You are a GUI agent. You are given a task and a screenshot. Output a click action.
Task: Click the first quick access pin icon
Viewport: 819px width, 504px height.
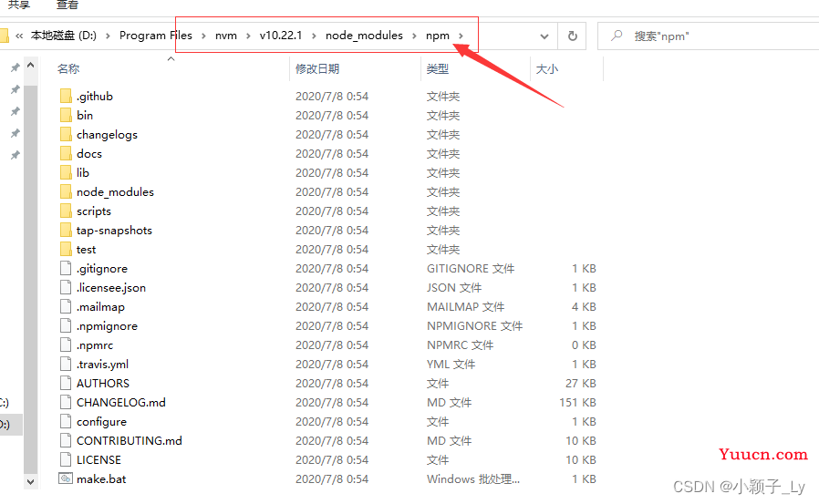click(16, 67)
